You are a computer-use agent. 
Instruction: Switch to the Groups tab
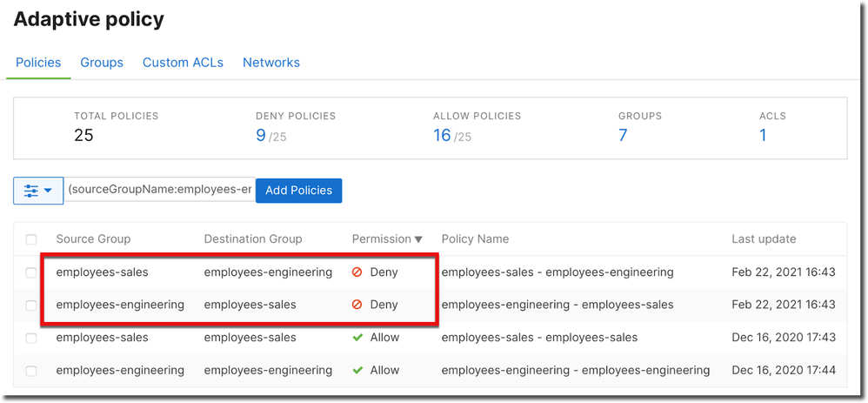(102, 63)
